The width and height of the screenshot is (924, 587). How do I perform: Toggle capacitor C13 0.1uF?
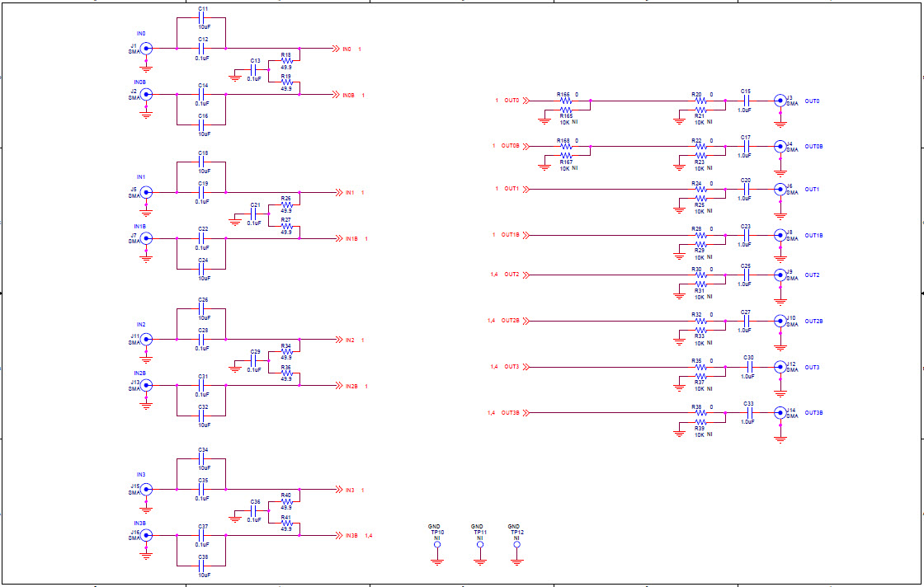(x=253, y=72)
